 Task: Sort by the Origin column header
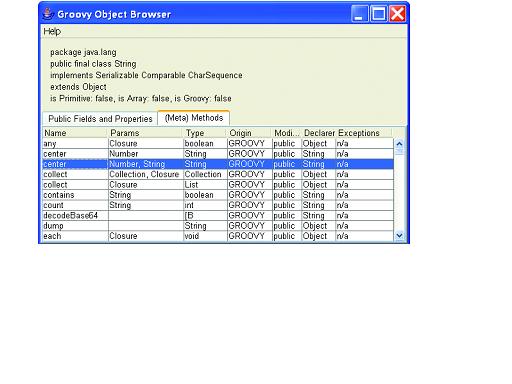tap(249, 133)
